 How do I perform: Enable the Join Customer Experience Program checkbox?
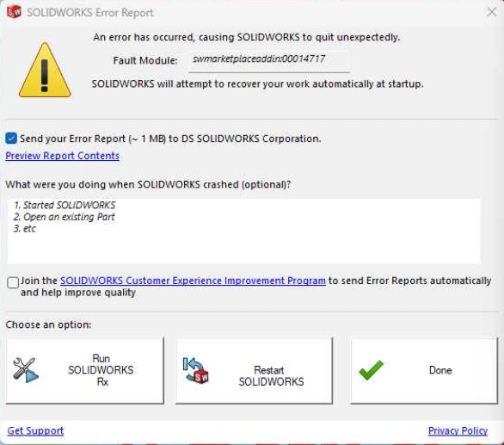pyautogui.click(x=13, y=282)
